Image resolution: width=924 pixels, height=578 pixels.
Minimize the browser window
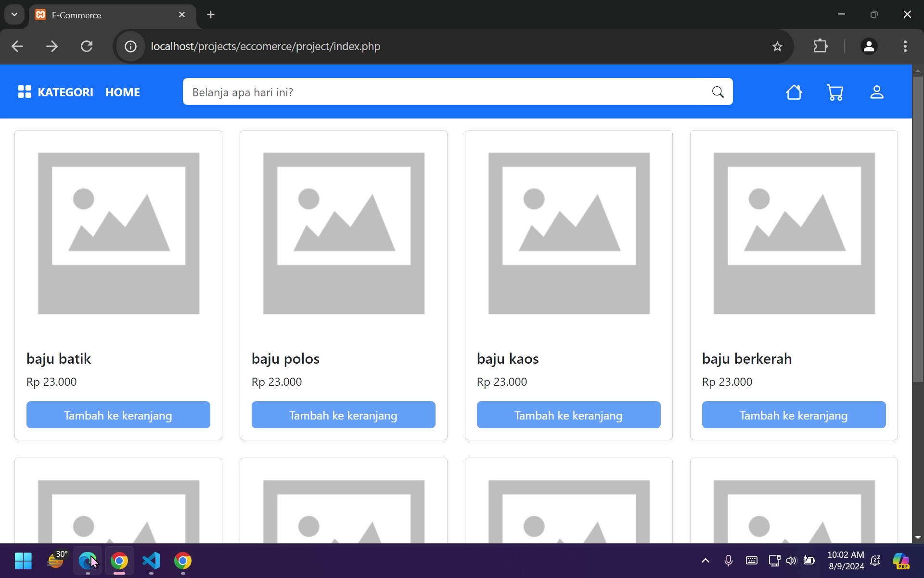pyautogui.click(x=841, y=14)
